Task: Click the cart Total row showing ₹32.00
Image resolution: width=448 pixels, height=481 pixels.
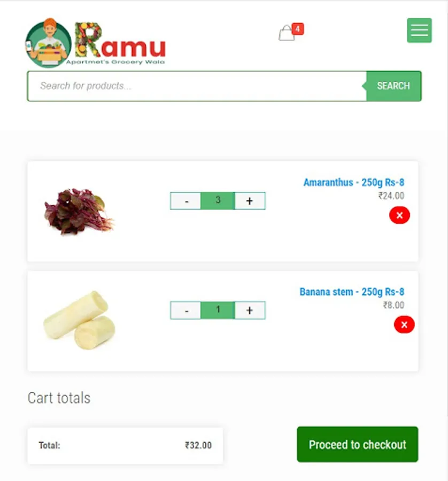Action: pos(125,445)
